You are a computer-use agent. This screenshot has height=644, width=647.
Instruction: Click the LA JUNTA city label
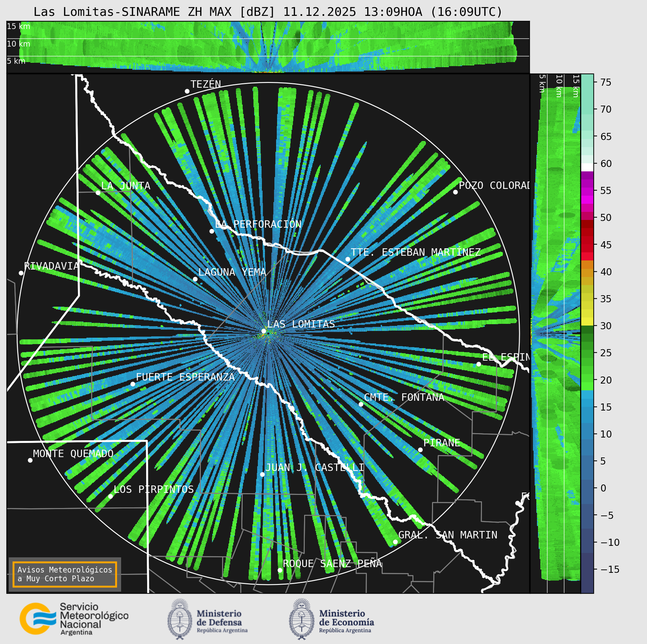(x=126, y=186)
